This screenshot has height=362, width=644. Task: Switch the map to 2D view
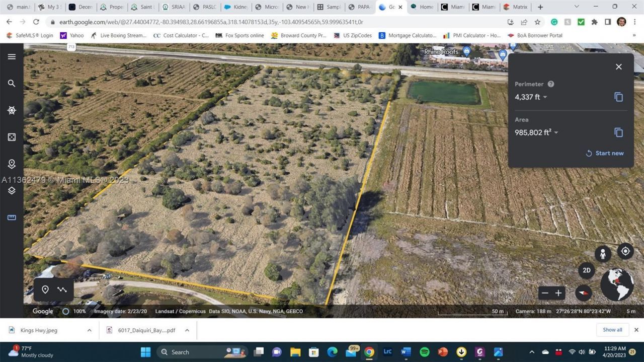(587, 270)
